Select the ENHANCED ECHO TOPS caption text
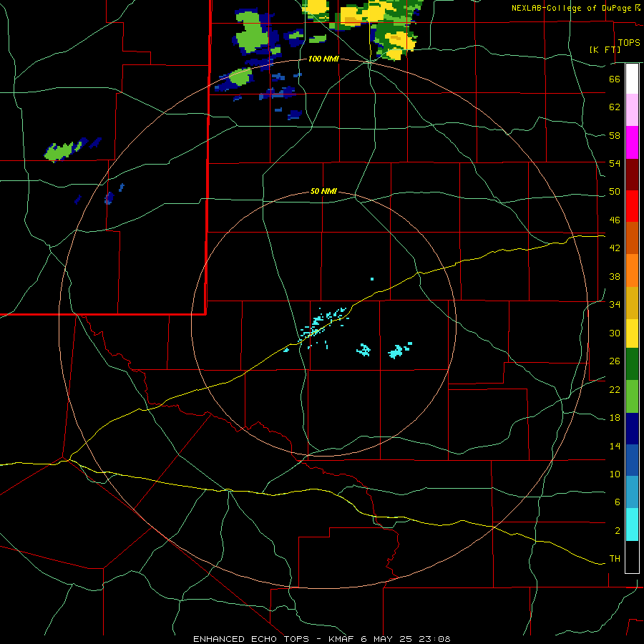 pos(250,639)
